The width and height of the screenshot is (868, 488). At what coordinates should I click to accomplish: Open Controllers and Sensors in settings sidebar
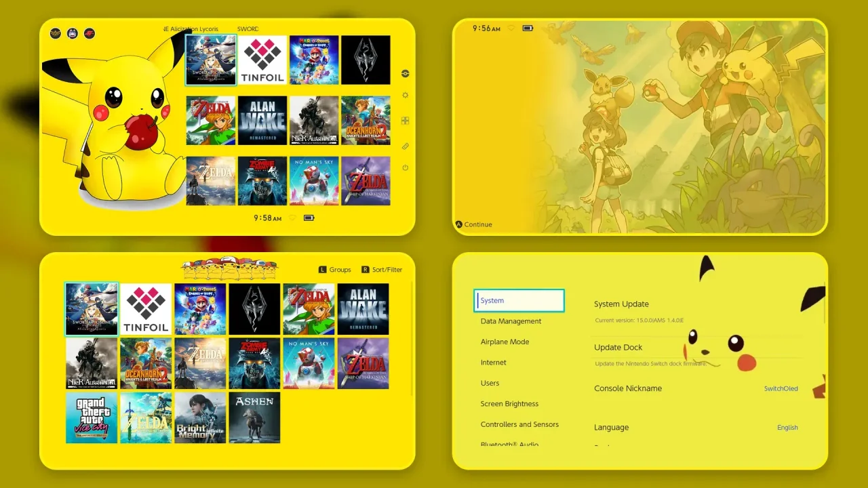pos(519,424)
